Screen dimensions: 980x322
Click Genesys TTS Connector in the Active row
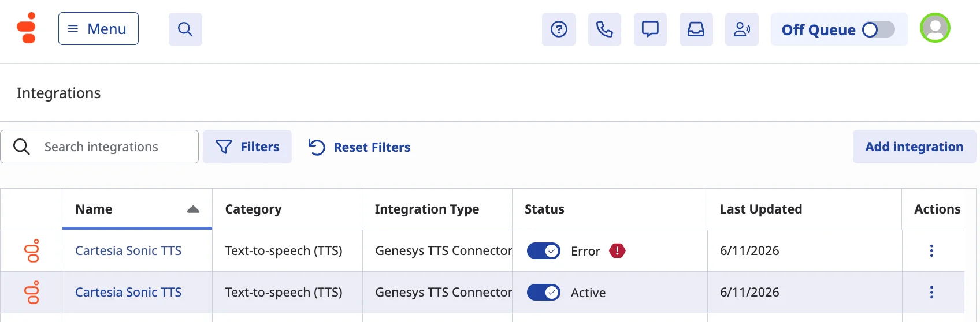(443, 292)
